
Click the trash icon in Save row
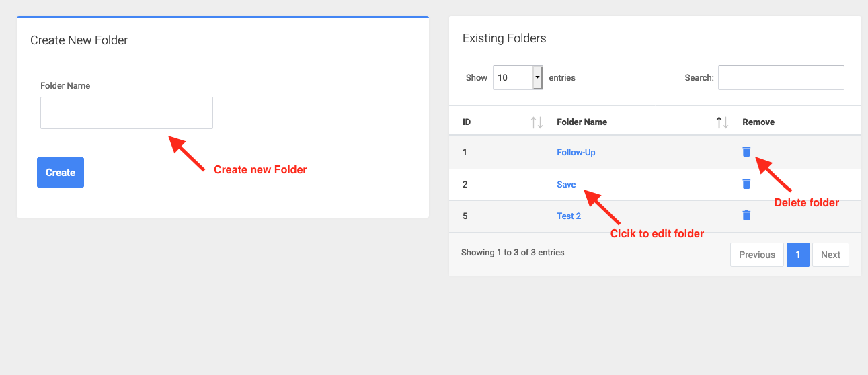(x=746, y=183)
